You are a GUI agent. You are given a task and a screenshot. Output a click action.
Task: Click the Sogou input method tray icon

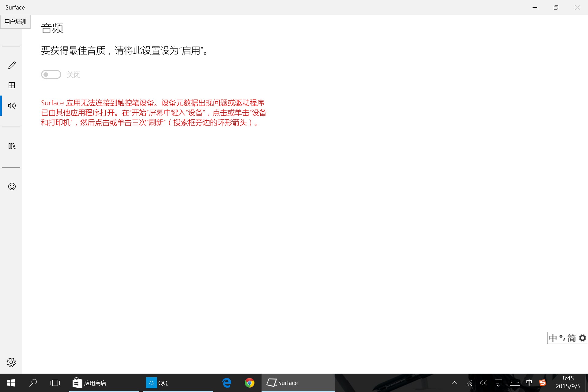[543, 383]
